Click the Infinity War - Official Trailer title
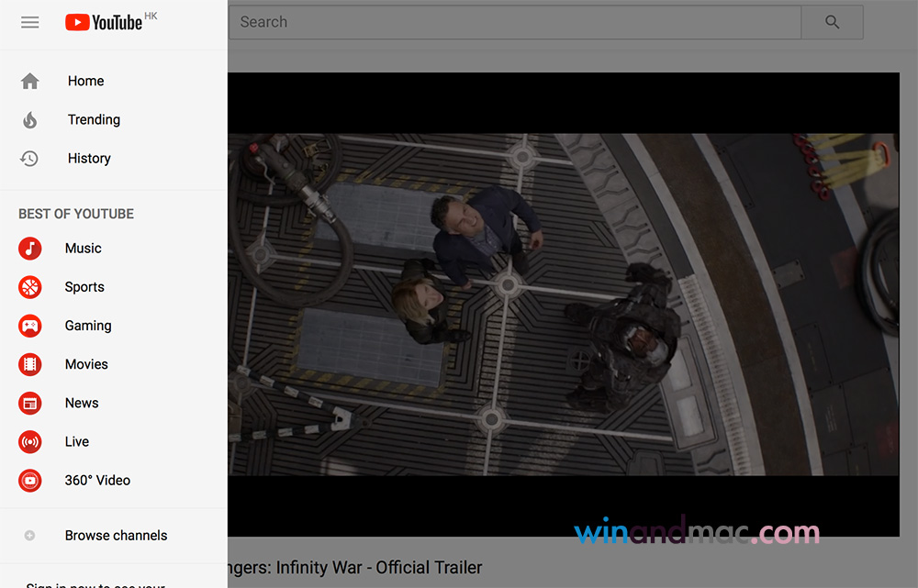Screen dimensions: 918x588 pyautogui.click(x=354, y=568)
